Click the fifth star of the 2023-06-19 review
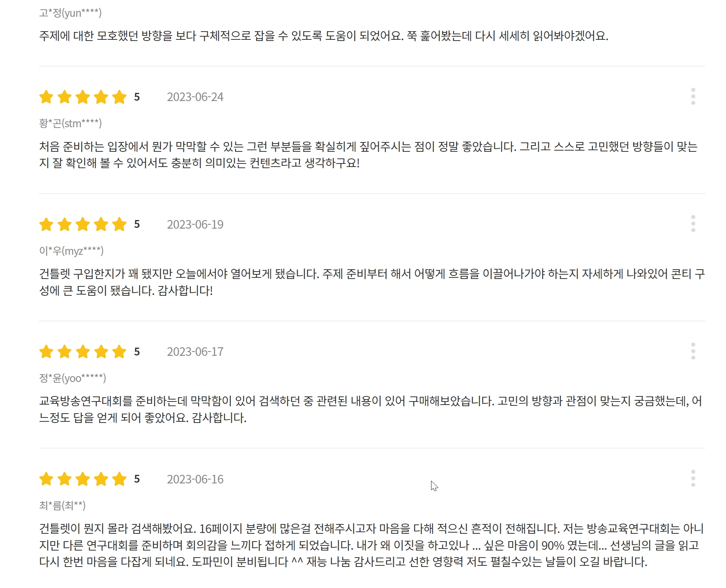Screen dimensions: 726x588 point(119,224)
